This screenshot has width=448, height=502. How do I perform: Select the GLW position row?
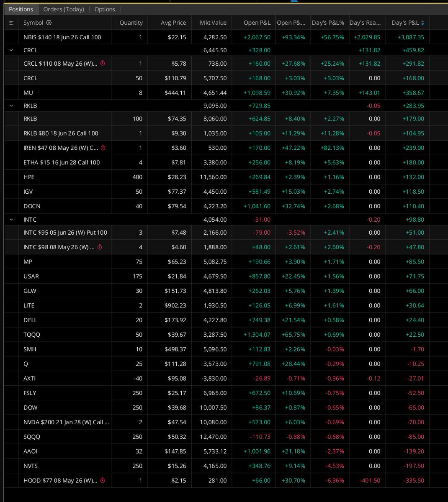(x=226, y=291)
